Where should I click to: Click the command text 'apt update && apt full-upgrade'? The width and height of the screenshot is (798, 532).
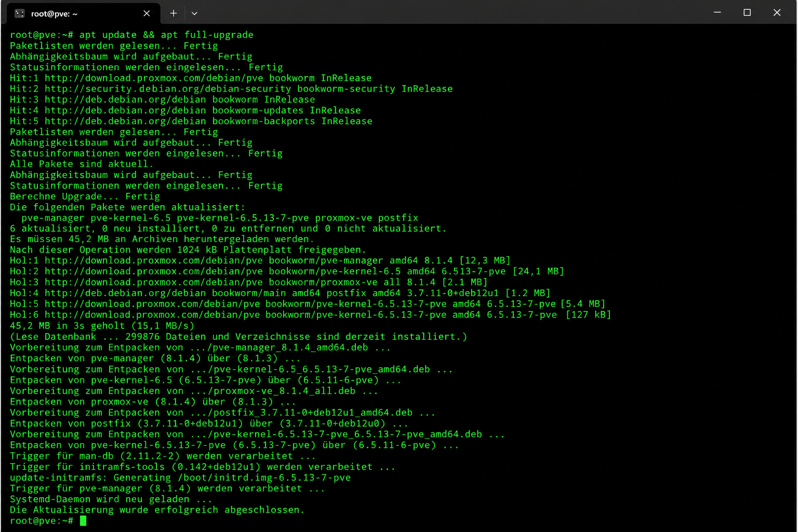pos(166,35)
